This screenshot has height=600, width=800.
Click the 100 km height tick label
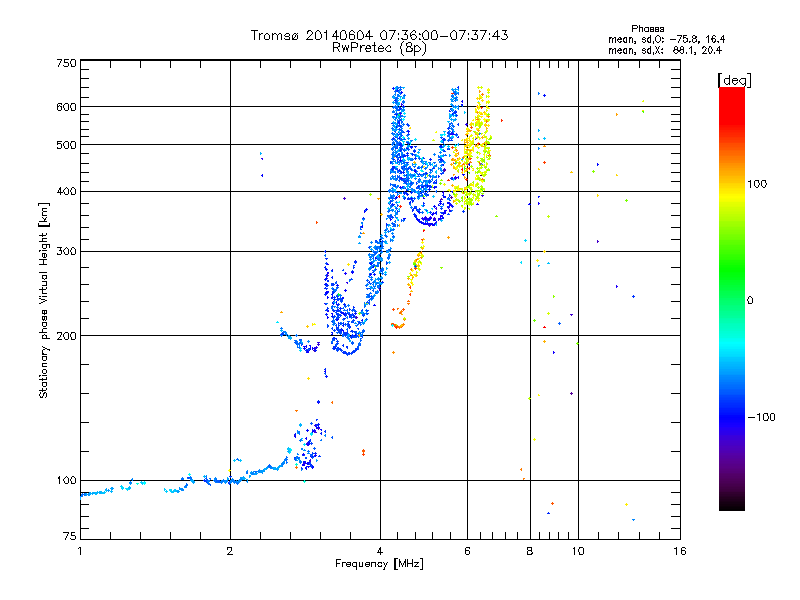pos(67,480)
